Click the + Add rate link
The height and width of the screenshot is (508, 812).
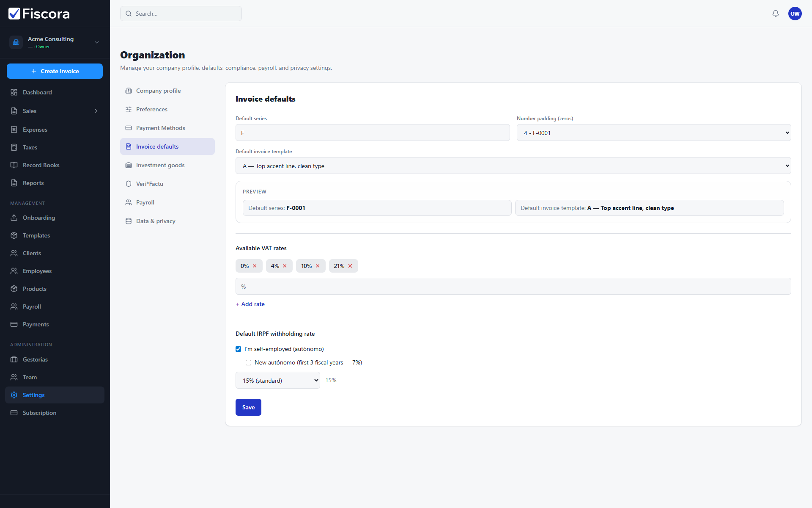tap(250, 304)
